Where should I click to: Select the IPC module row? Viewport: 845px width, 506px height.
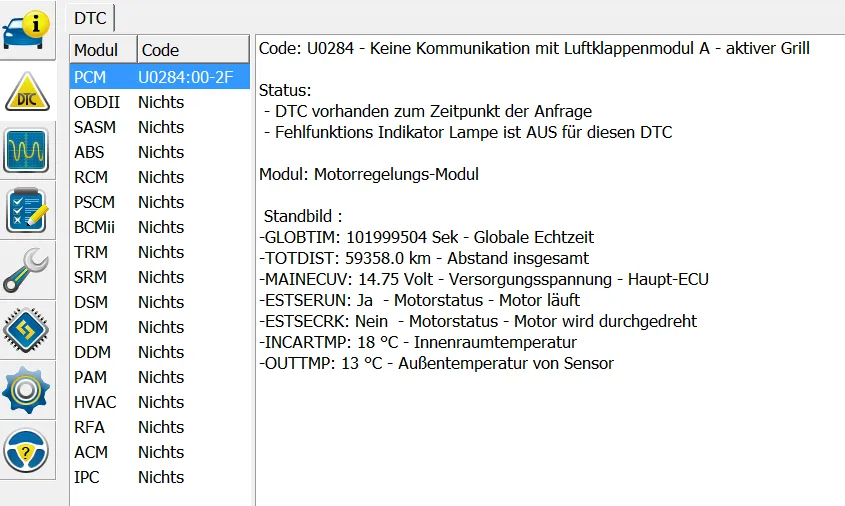pos(87,477)
